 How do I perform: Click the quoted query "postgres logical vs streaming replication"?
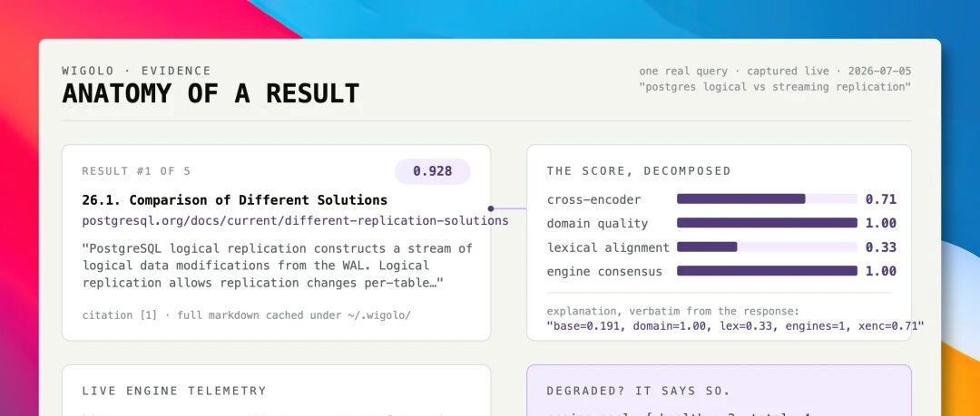775,87
